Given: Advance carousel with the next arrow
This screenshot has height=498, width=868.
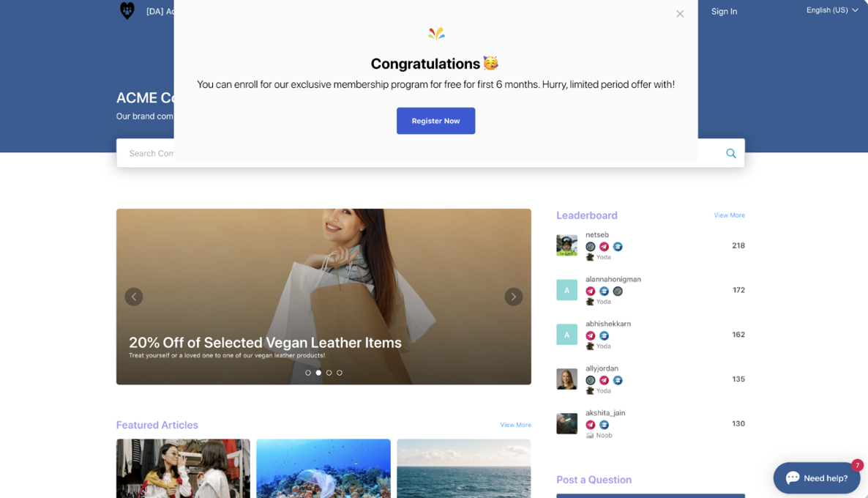Looking at the screenshot, I should (x=513, y=297).
